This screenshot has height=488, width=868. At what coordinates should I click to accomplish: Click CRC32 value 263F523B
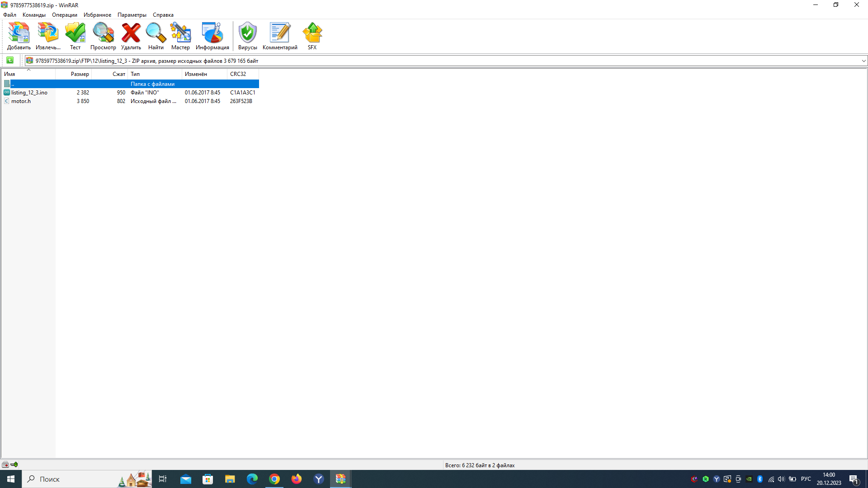click(x=241, y=101)
